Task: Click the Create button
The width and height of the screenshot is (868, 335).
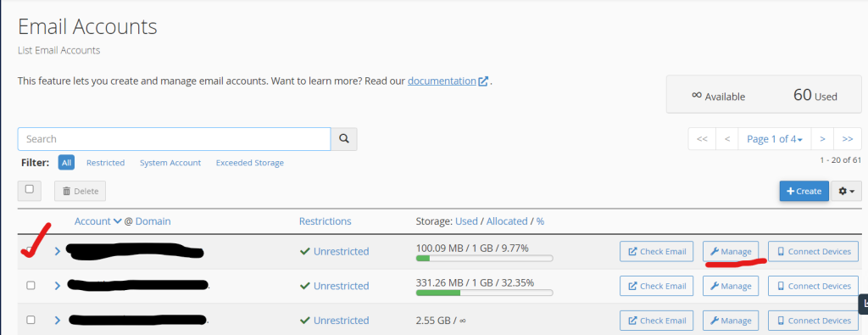Action: point(804,191)
